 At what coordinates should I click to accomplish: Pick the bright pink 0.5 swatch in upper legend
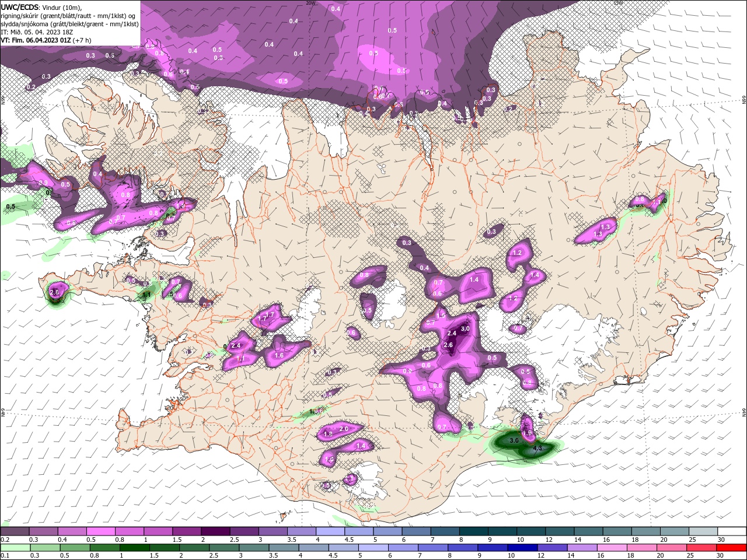[100, 531]
